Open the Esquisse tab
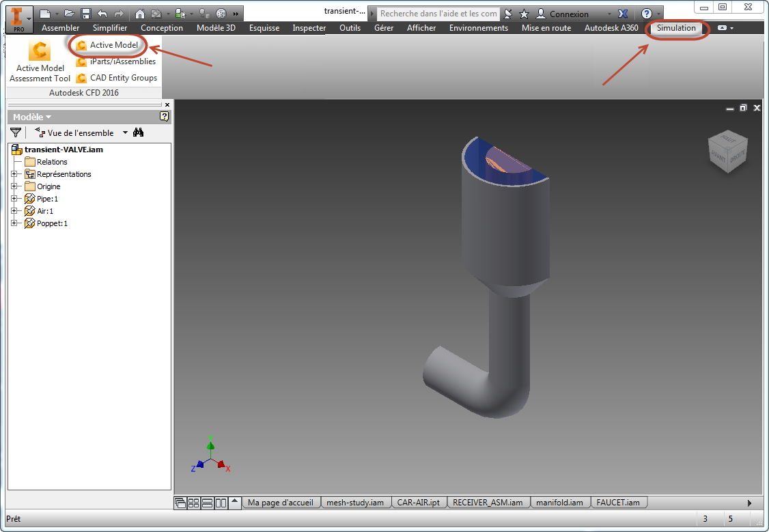The image size is (769, 532). (x=264, y=28)
